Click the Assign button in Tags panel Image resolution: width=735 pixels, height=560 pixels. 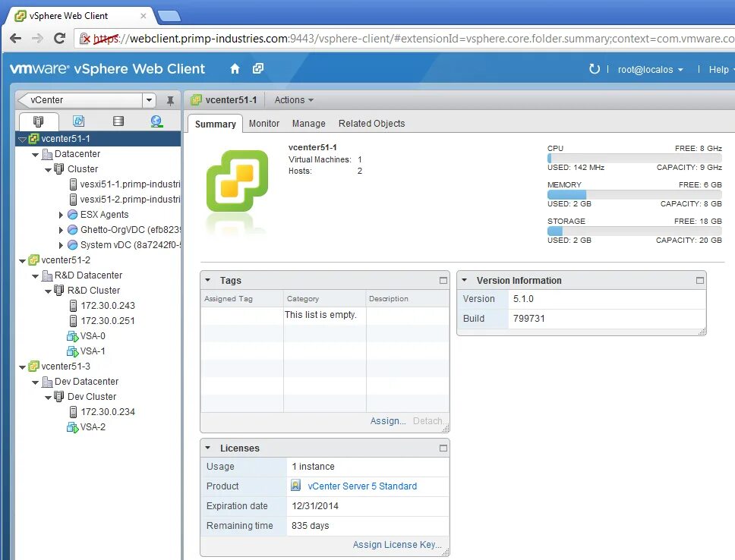387,420
